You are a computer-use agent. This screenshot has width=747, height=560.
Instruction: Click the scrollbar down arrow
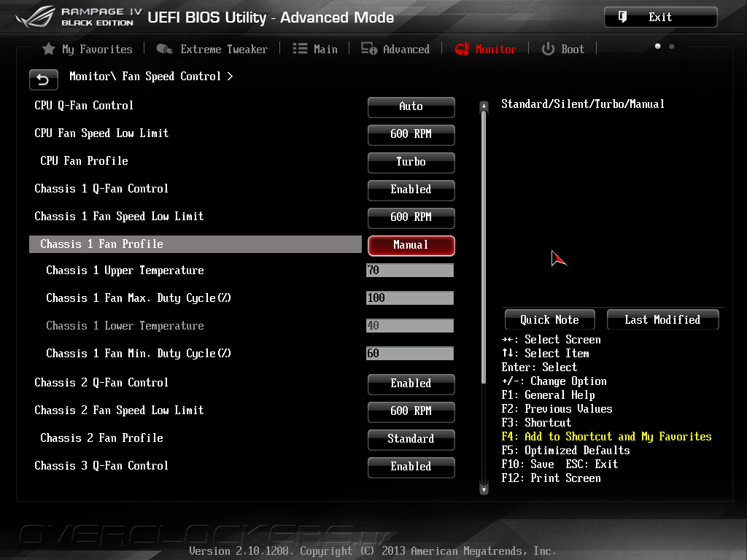pyautogui.click(x=484, y=489)
